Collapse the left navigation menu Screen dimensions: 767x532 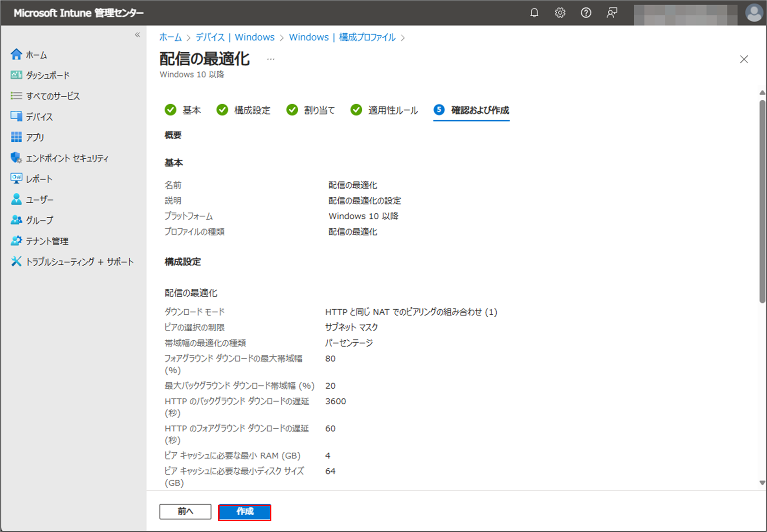click(138, 34)
